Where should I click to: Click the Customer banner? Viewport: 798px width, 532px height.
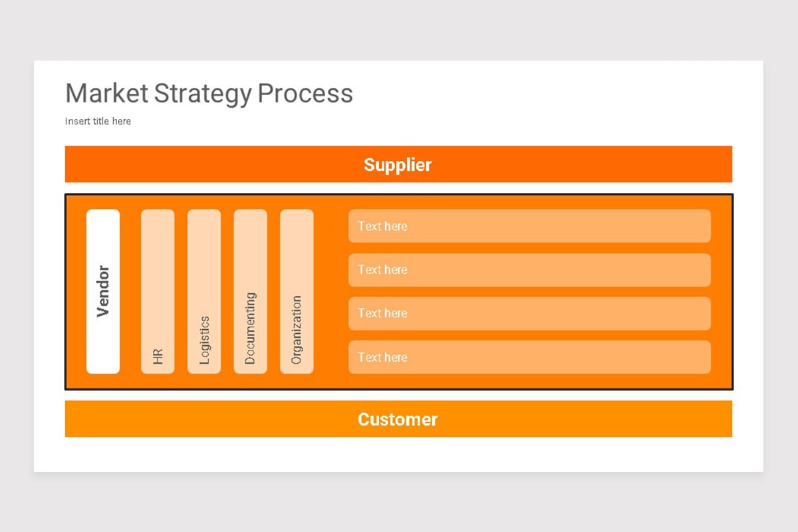(x=398, y=419)
